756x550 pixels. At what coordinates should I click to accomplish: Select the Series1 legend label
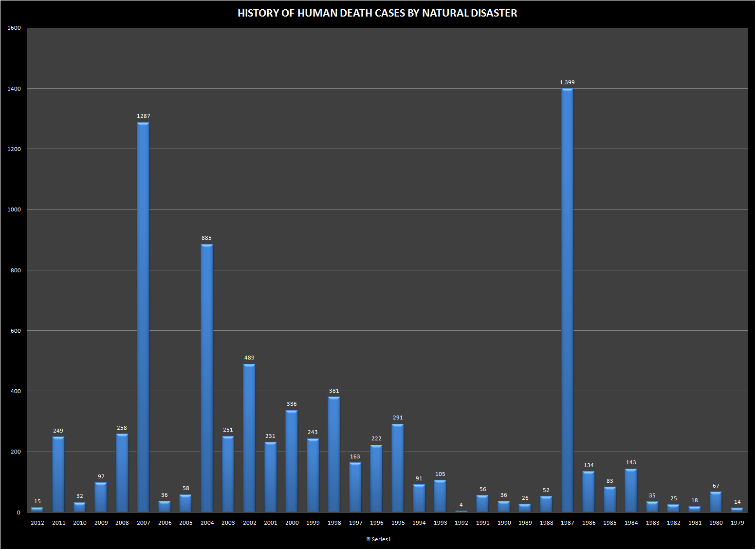382,539
